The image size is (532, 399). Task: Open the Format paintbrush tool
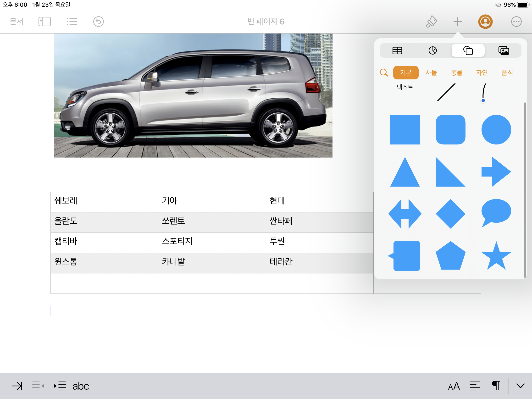tap(432, 22)
